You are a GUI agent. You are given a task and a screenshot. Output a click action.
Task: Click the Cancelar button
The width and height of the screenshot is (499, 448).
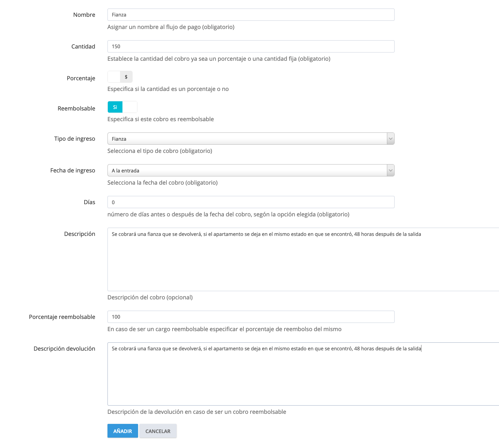coord(158,431)
